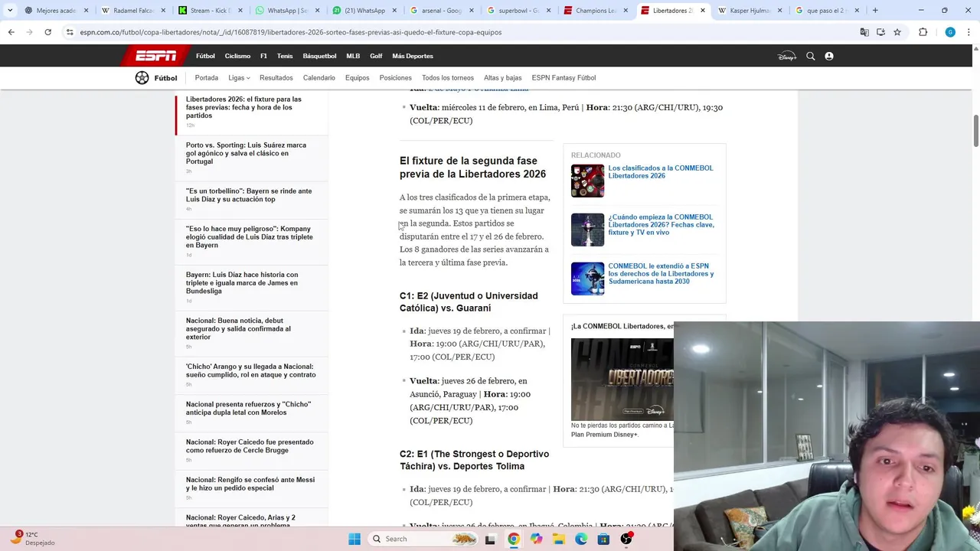Click the Disney+ logo in header
The image size is (980, 551).
click(787, 56)
